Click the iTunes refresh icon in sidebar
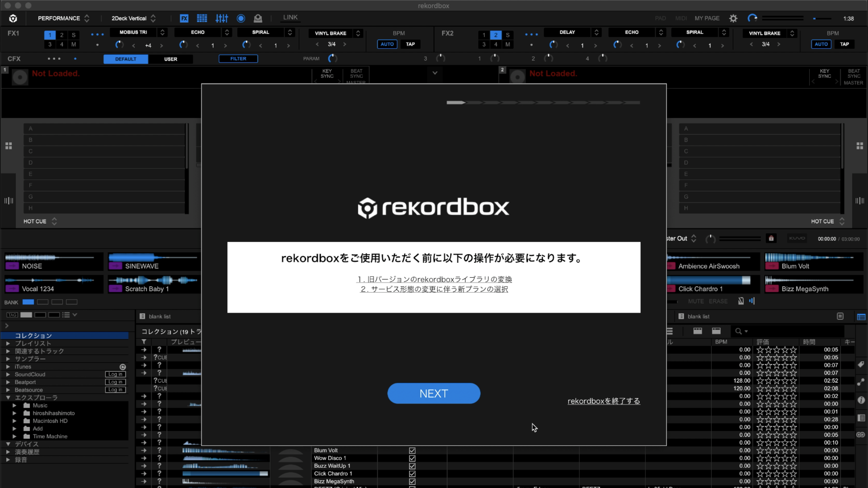The height and width of the screenshot is (488, 868). coord(123,367)
